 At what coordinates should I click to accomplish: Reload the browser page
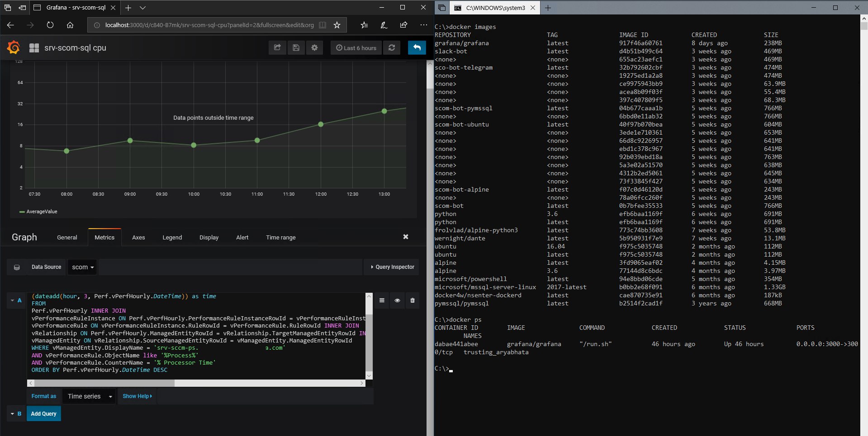(50, 25)
